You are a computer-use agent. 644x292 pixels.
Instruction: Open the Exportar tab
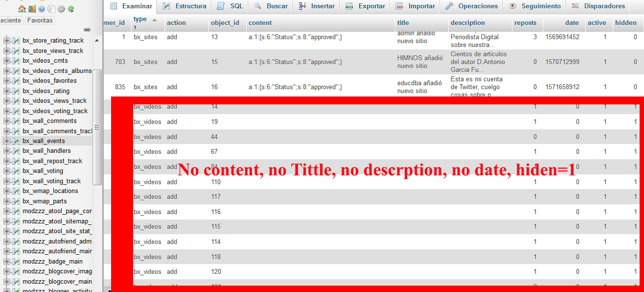point(365,6)
